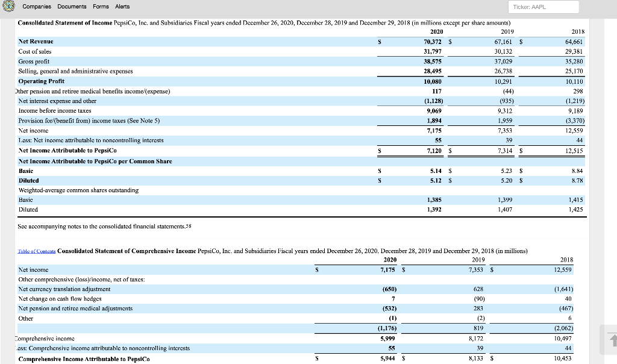Click the accompanying notes footnote text
This screenshot has width=617, height=364.
pyautogui.click(x=104, y=227)
